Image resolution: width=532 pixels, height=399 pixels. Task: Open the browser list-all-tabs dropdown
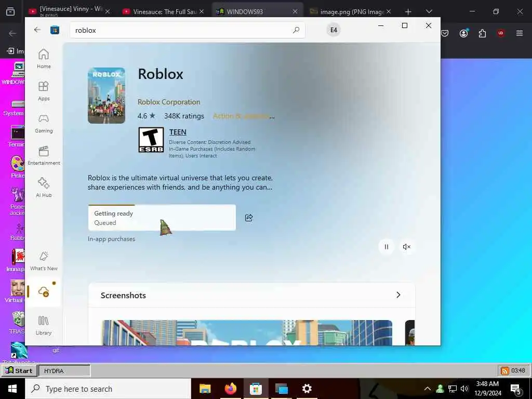[x=429, y=11]
